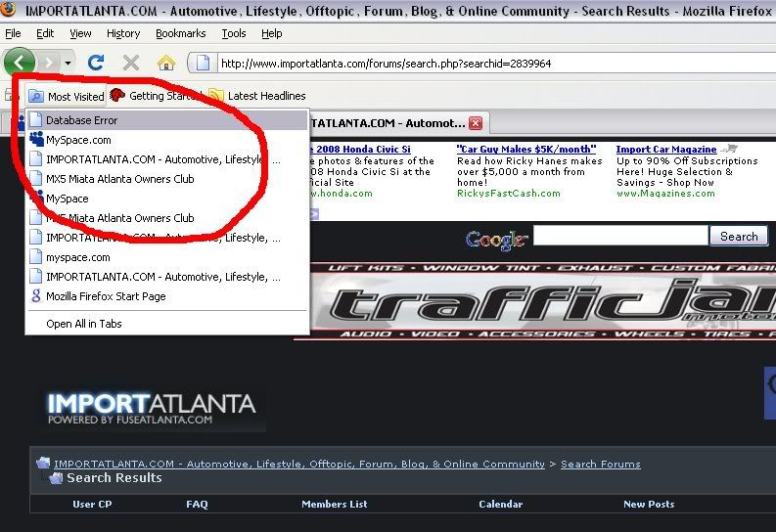Screen dimensions: 776x532
Task: Click the Home house icon
Action: coord(166,63)
